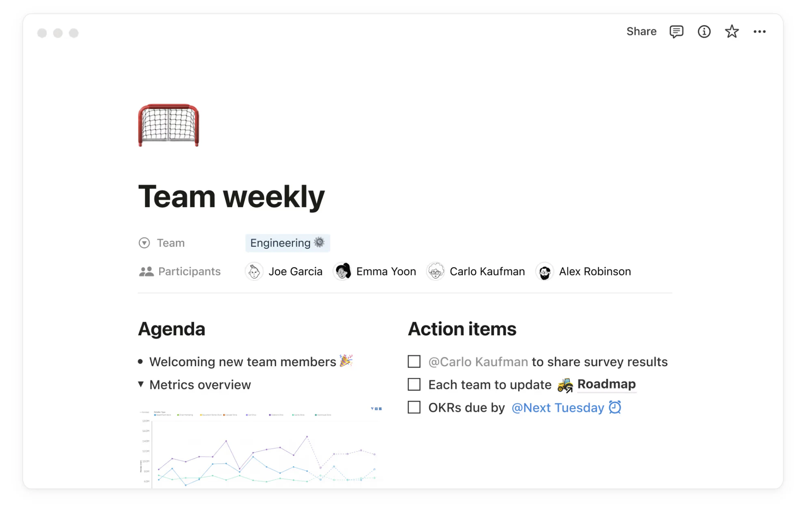
Task: Open the Roadmap page link
Action: (x=606, y=384)
